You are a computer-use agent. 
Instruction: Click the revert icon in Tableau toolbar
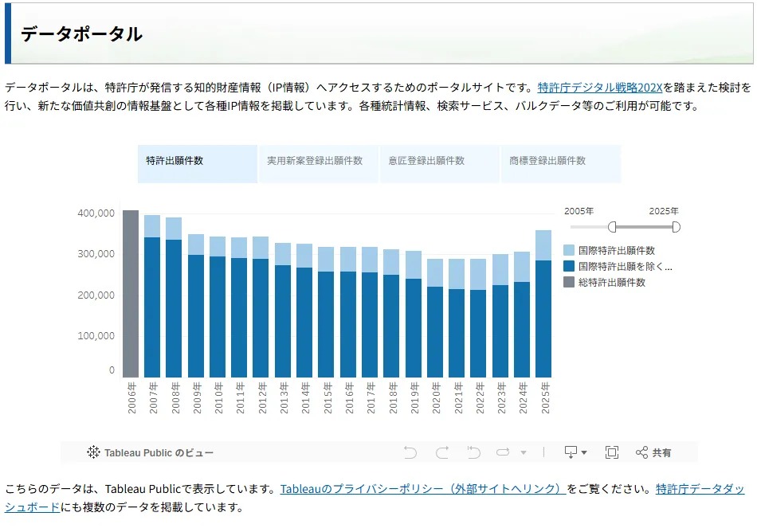click(473, 452)
